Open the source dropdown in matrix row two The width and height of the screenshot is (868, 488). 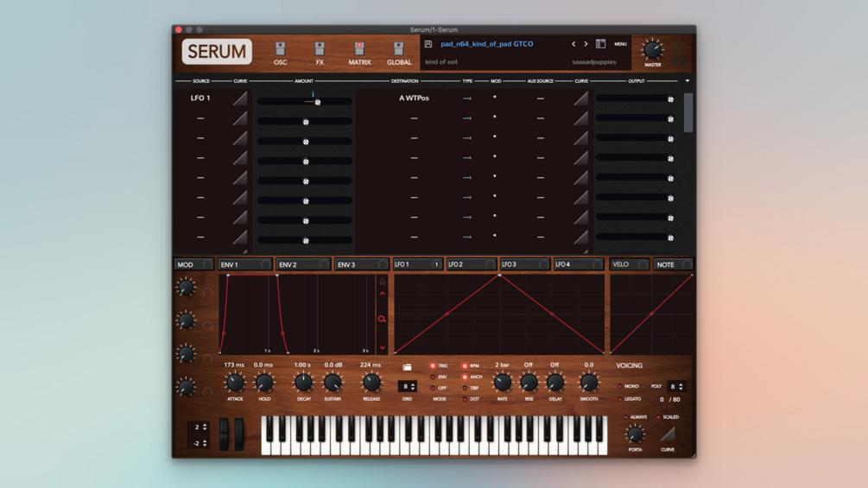(200, 117)
